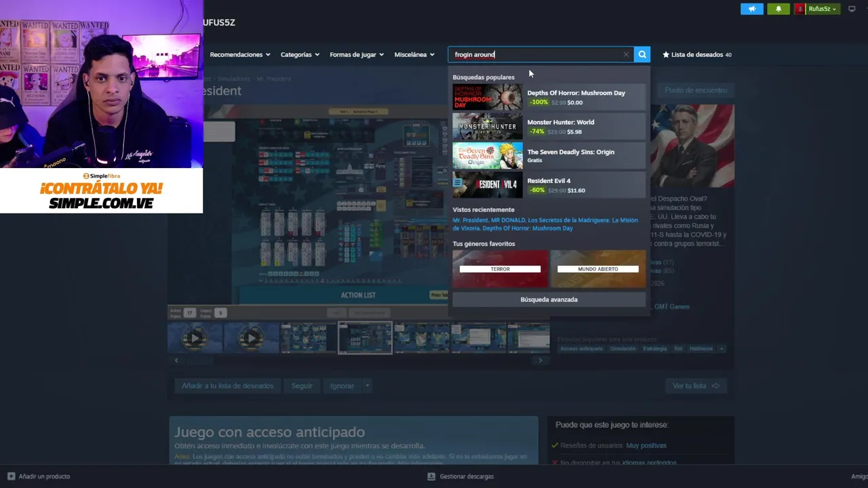Click the left arrow of the thumbnail strip
Viewport: 868px width, 488px height.
tap(176, 360)
